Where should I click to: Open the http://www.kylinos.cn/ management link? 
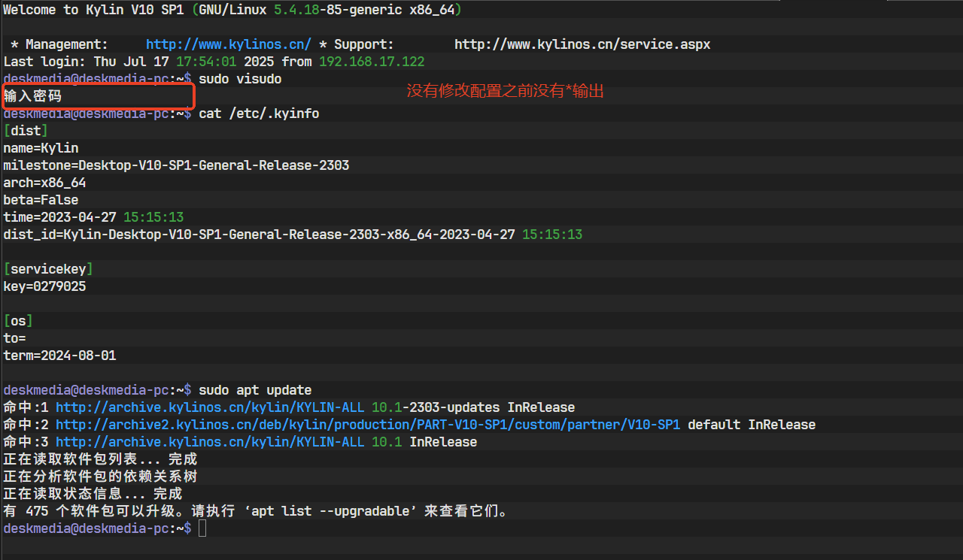(229, 44)
